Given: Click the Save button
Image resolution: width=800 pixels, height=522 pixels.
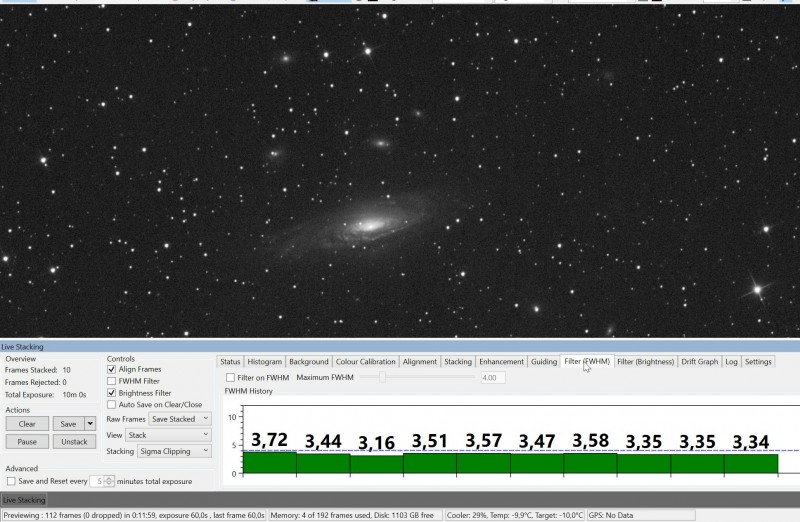Looking at the screenshot, I should 68,424.
